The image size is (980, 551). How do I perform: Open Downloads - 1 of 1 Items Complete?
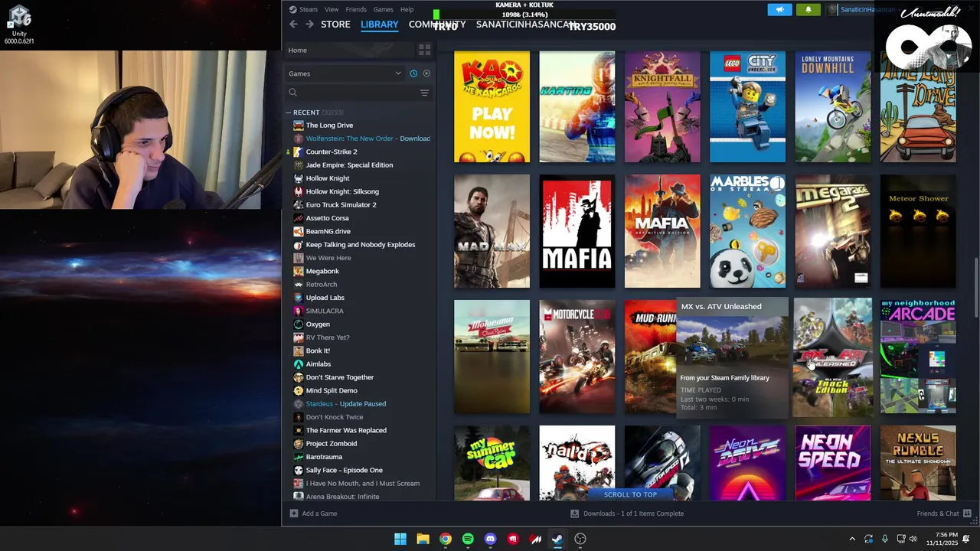[x=633, y=514]
